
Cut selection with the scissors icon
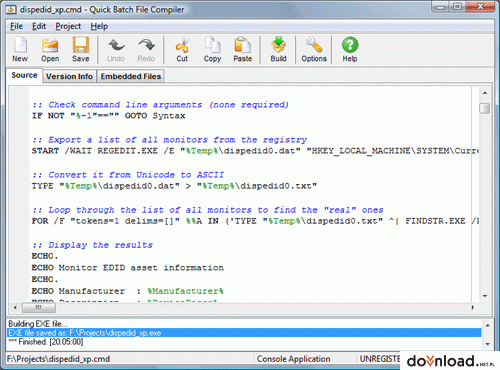[x=182, y=45]
